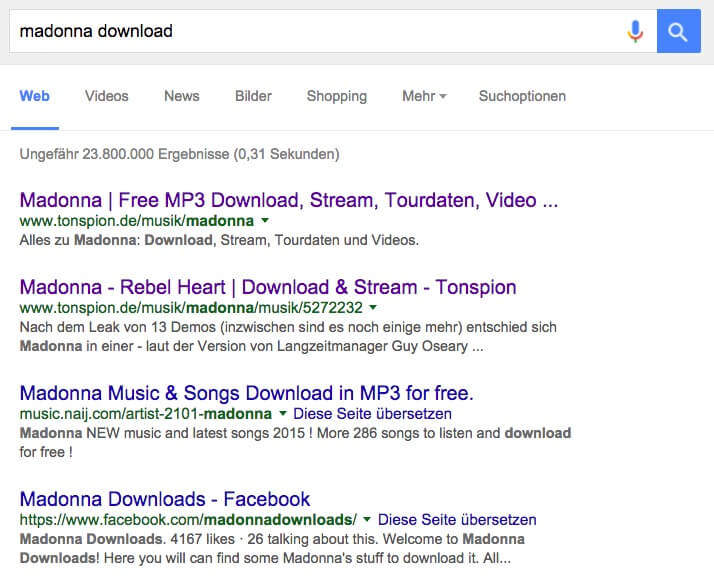Open 'Madonna Downloads - Facebook' result
The width and height of the screenshot is (714, 578).
[165, 499]
